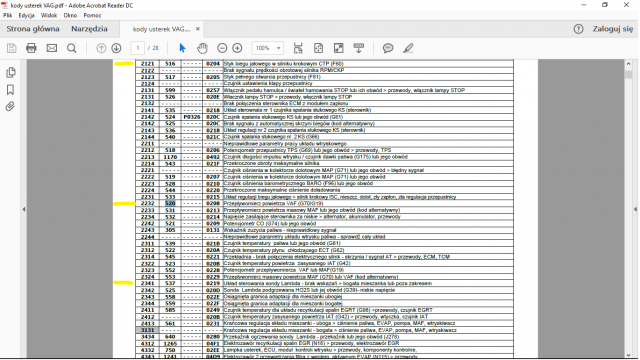Click code 2411 beside 585
Screen dimensions: 640x360
pos(148,310)
